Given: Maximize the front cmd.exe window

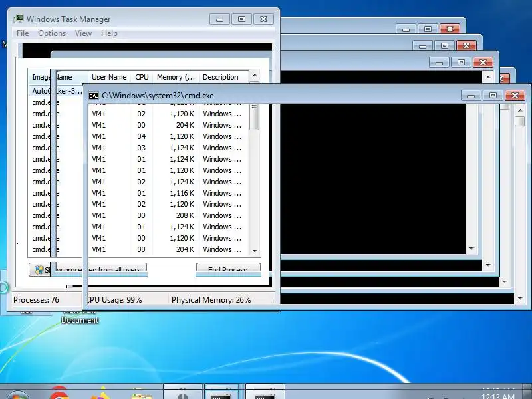Looking at the screenshot, I should pyautogui.click(x=493, y=96).
